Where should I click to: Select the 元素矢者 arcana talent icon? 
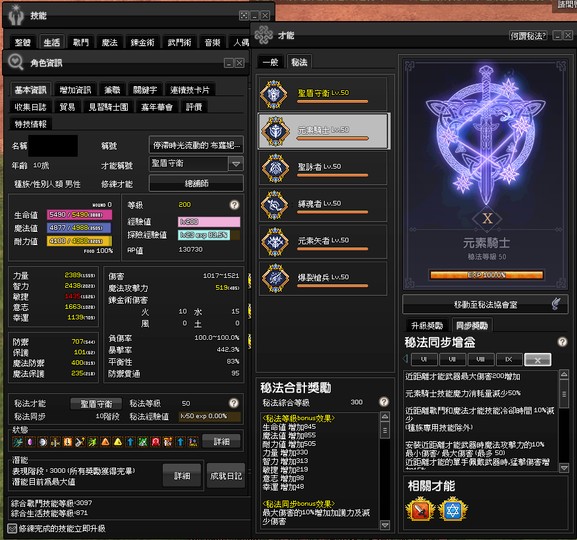[275, 242]
